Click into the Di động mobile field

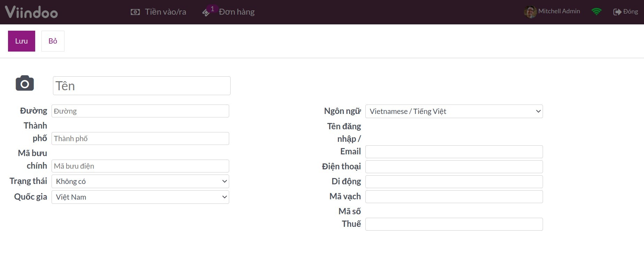(x=454, y=182)
